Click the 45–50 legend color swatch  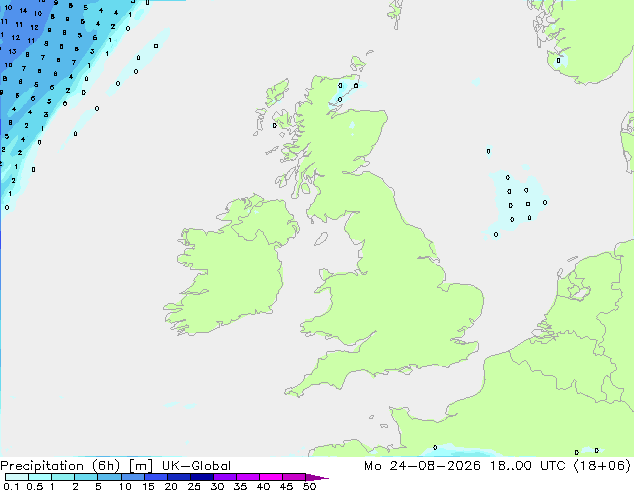click(294, 477)
